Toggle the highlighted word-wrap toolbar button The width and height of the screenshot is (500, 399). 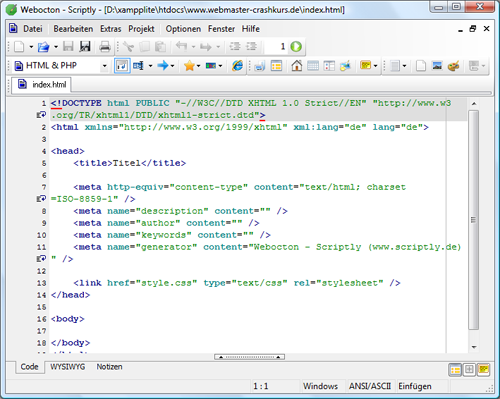(x=122, y=66)
